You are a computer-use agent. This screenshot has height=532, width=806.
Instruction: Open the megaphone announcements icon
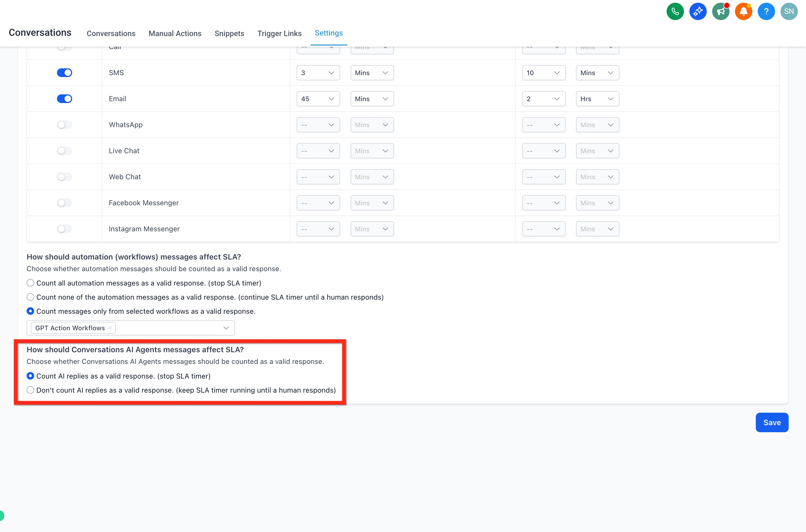coord(721,12)
